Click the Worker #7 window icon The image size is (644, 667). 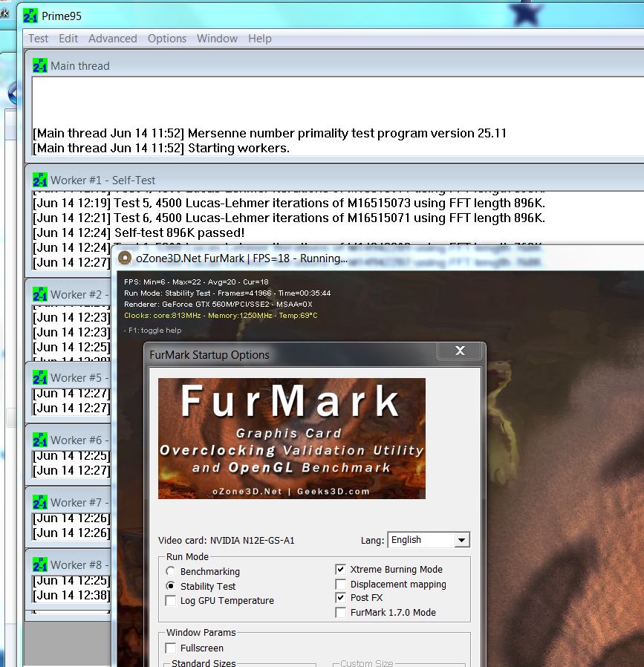[x=40, y=502]
